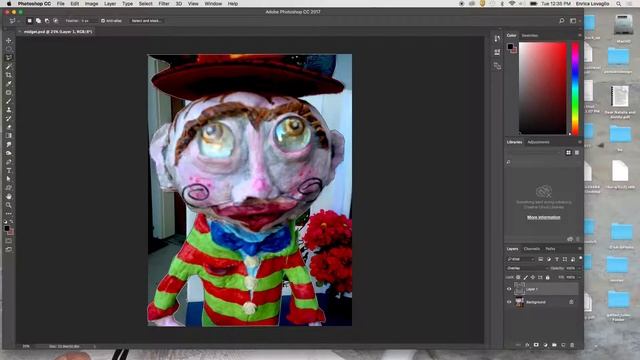Click New Selection mode in options bar
This screenshot has width=640, height=360.
click(29, 20)
